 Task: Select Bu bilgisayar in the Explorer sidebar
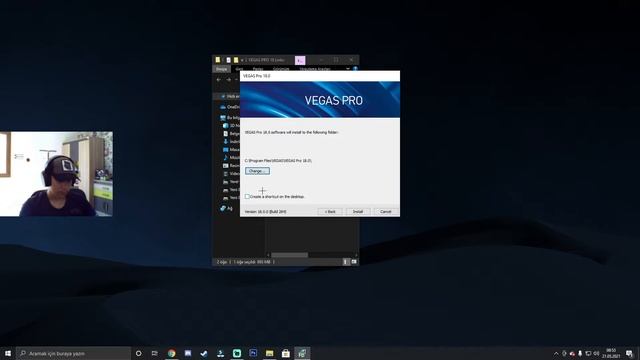coord(230,118)
